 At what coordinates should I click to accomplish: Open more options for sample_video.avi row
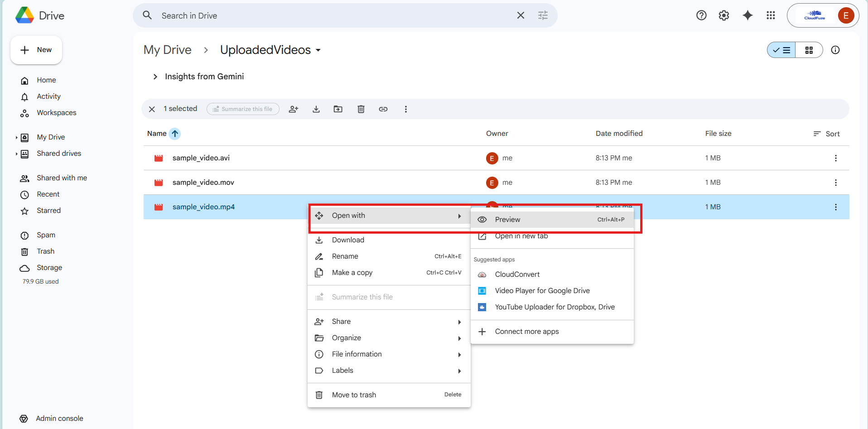(x=836, y=158)
